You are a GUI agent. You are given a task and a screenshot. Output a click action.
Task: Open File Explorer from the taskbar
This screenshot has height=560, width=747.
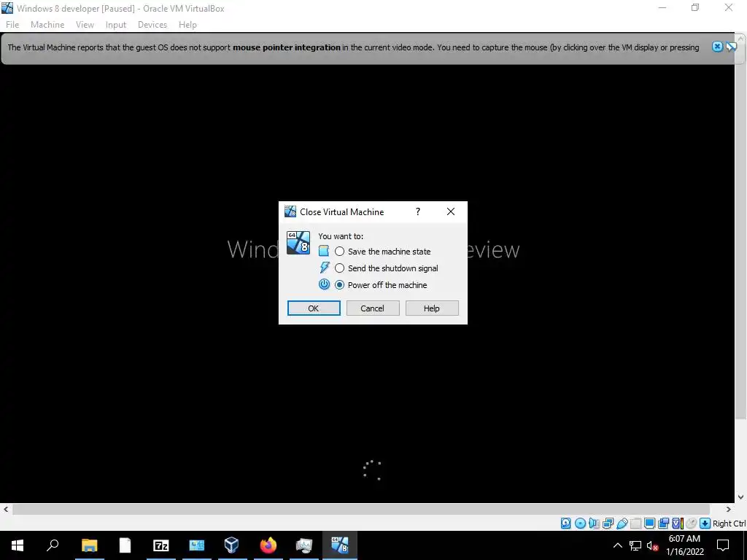point(89,545)
